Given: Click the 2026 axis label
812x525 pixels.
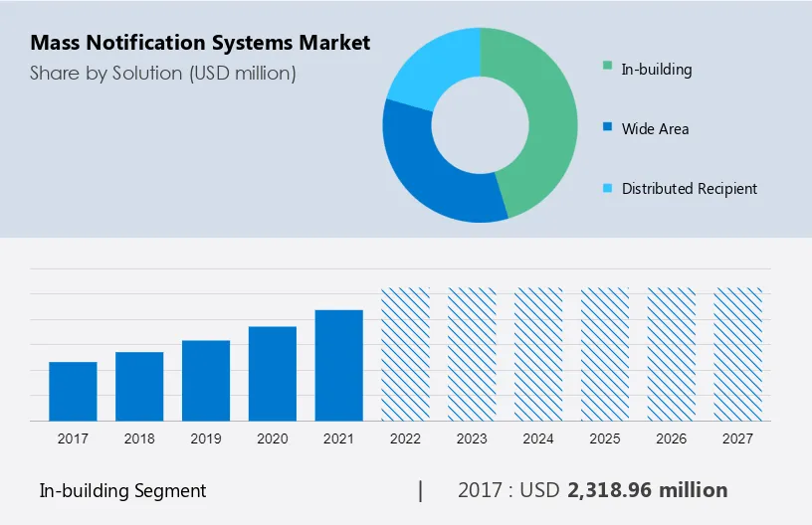Looking at the screenshot, I should tap(671, 438).
